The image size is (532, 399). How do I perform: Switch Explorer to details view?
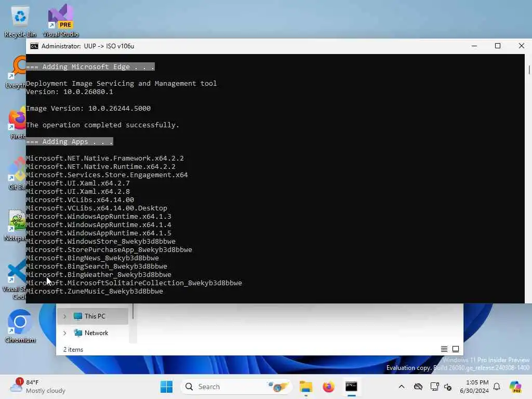(444, 349)
